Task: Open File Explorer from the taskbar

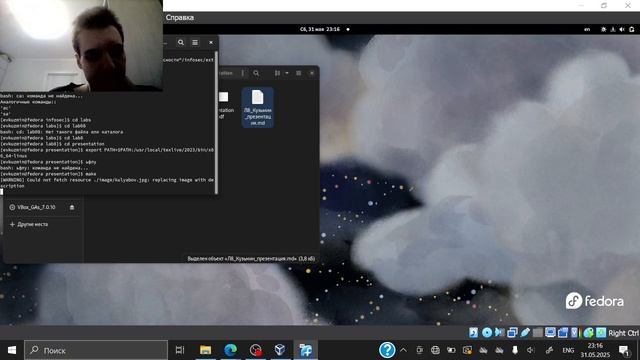Action: 205,350
